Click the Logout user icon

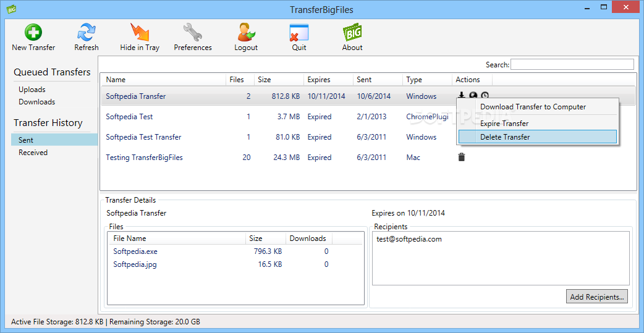pyautogui.click(x=246, y=32)
